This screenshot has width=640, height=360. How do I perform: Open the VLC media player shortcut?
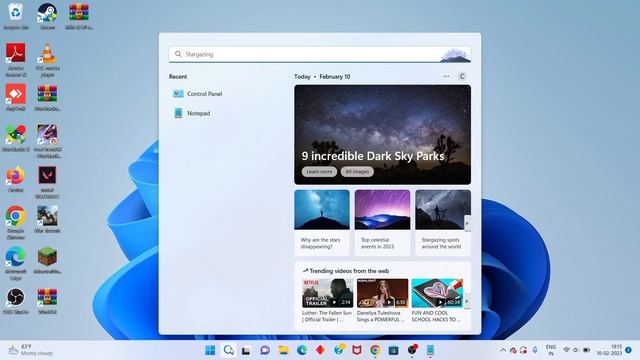(47, 59)
